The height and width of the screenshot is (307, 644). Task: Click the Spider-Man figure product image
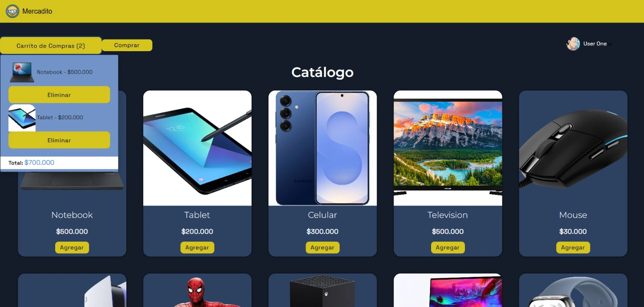tap(197, 290)
